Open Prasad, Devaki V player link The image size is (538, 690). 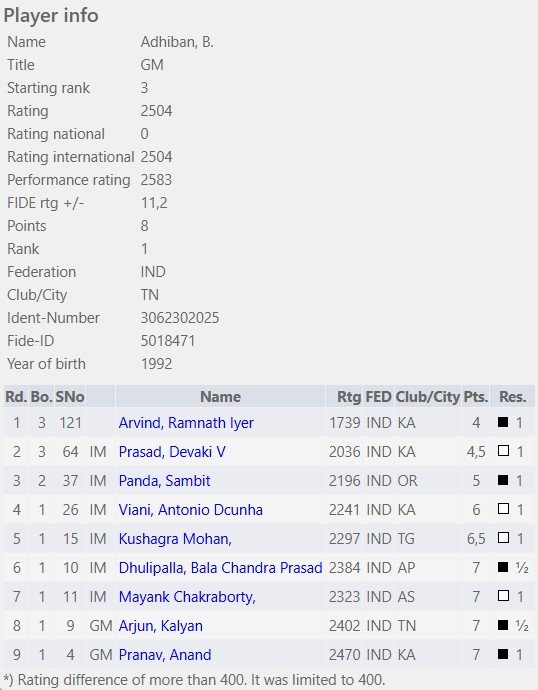pyautogui.click(x=172, y=452)
